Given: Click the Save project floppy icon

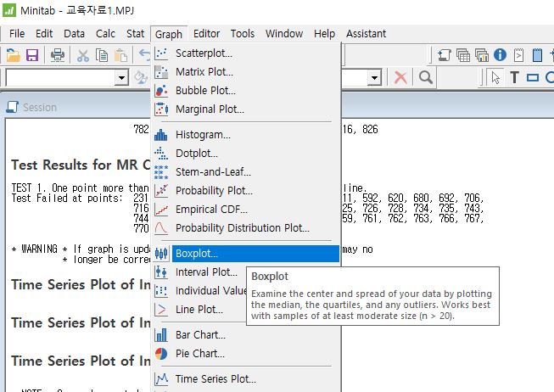Looking at the screenshot, I should tap(32, 55).
